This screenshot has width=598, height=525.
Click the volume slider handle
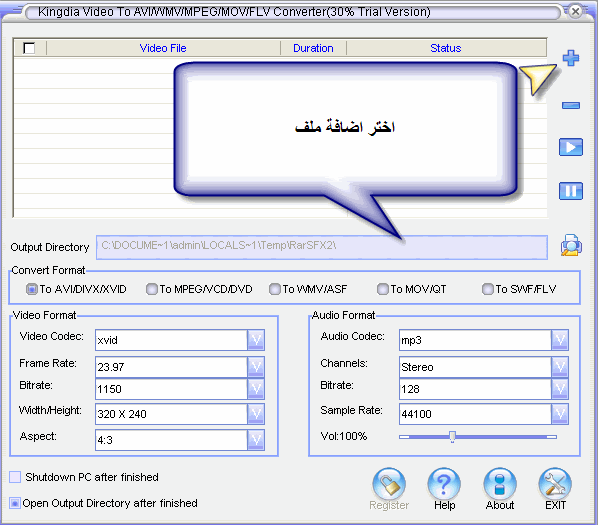pos(452,437)
